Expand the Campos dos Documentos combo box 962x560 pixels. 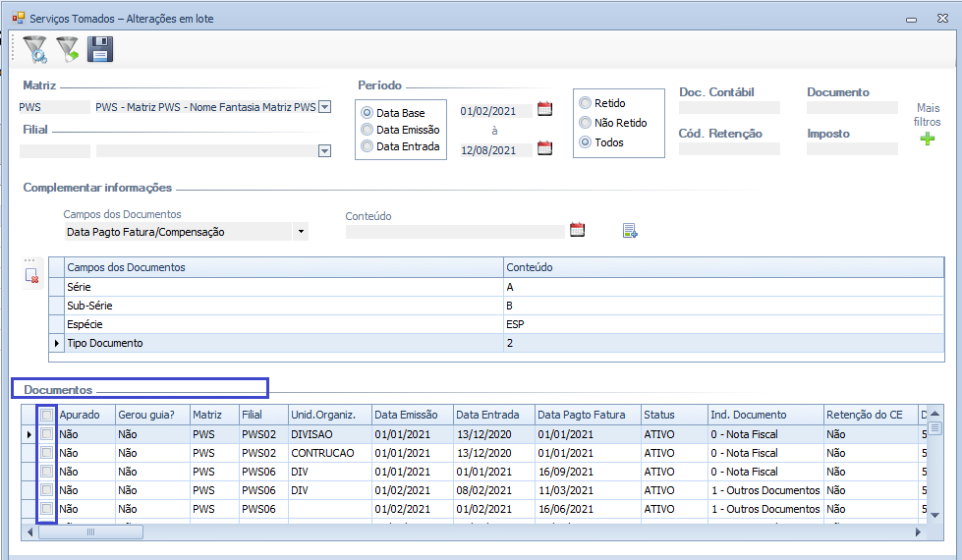click(x=301, y=232)
